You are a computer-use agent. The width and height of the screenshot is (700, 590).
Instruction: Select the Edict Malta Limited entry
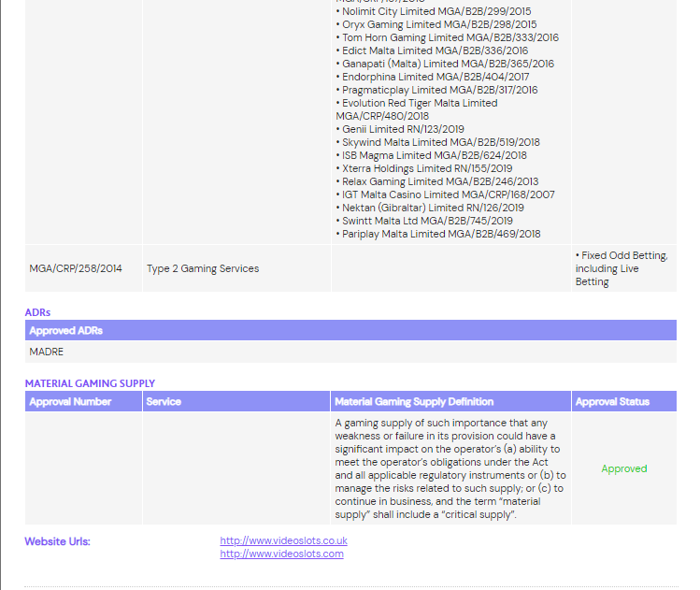click(x=432, y=50)
